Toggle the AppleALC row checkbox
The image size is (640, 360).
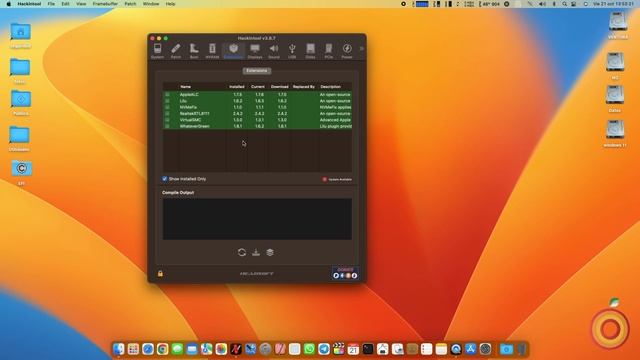[x=167, y=94]
